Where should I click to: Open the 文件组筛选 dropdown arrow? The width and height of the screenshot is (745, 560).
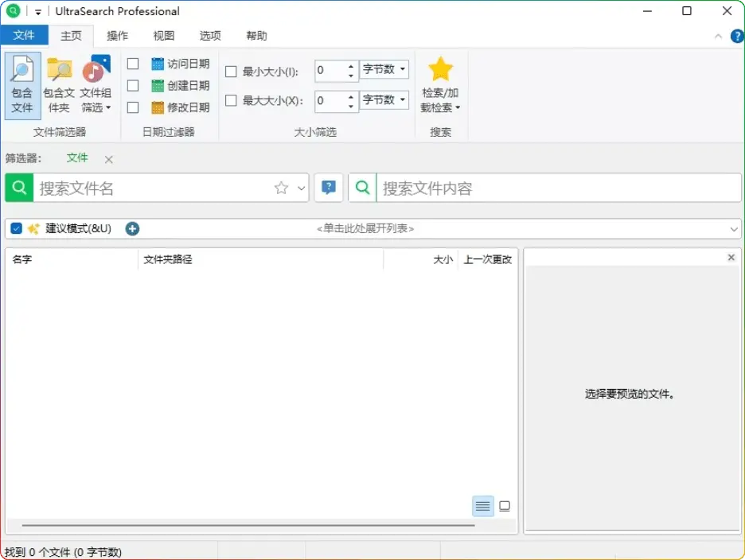tap(108, 108)
